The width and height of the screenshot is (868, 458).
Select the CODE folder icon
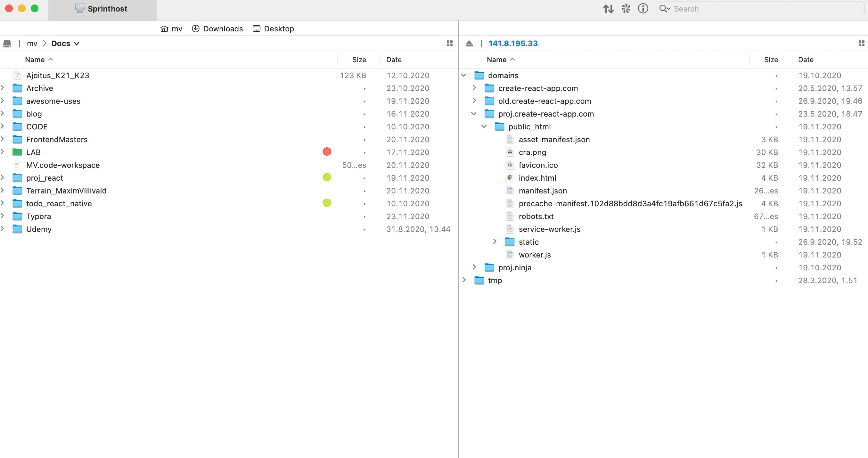pos(17,127)
